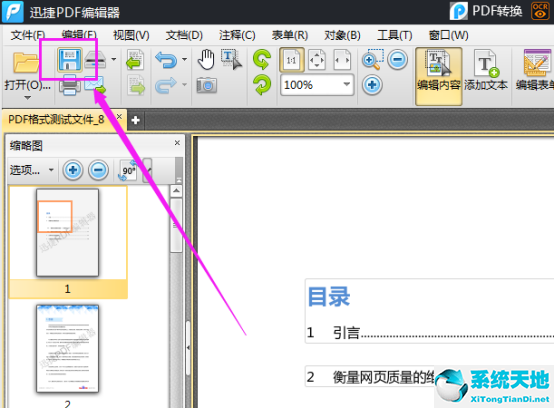Viewport: 554px width, 408px height.
Task: Close the 缩略图 thumbnails panel
Action: (x=177, y=142)
